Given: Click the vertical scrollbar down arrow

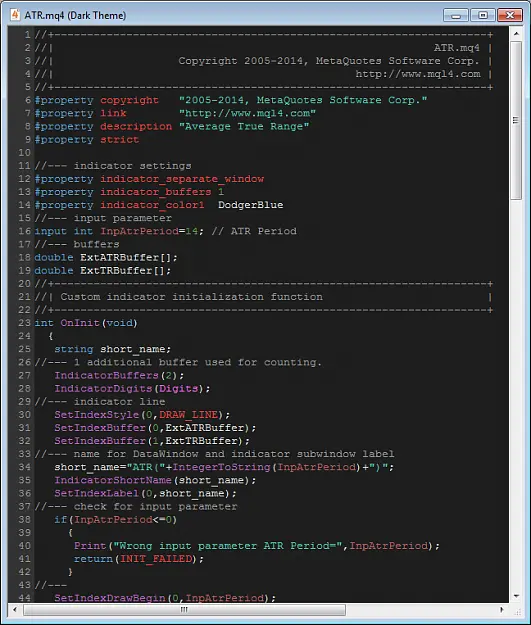Looking at the screenshot, I should [516, 596].
